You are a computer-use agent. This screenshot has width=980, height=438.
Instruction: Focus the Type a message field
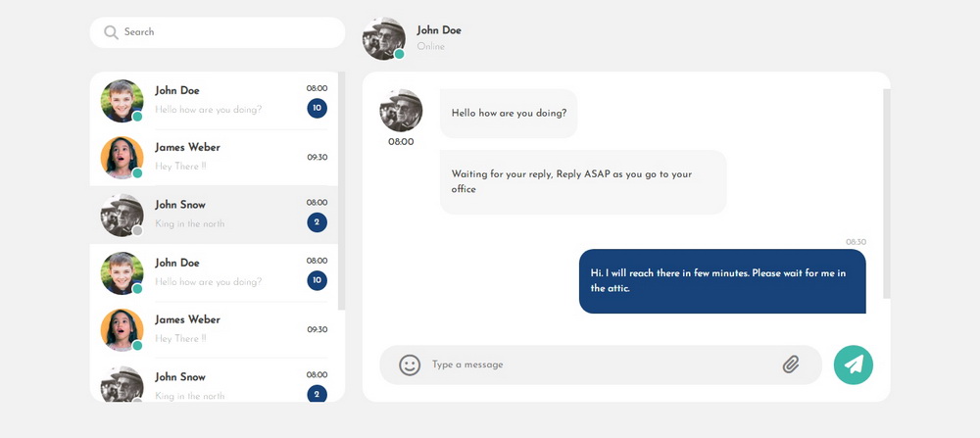coord(598,365)
